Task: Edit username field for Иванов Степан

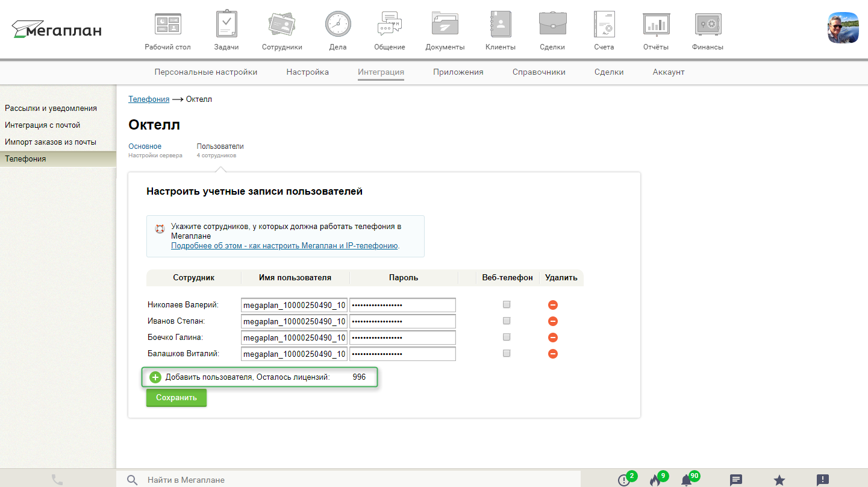Action: 294,321
